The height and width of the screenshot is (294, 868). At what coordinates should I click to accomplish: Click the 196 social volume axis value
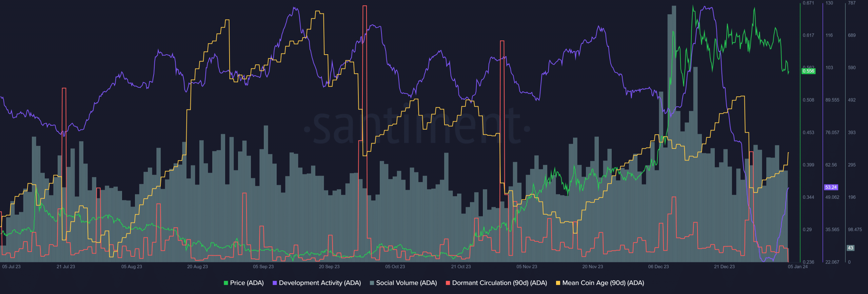852,197
